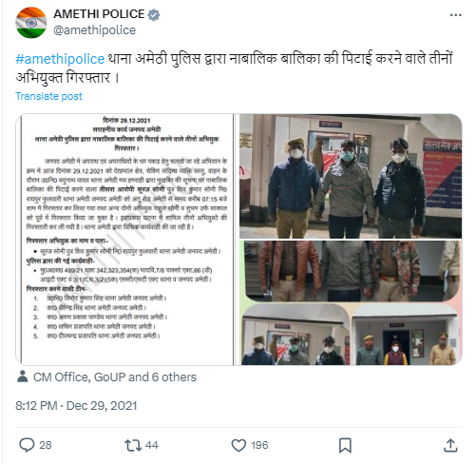The height and width of the screenshot is (464, 476).
Task: Open the bottom-right collage photo
Action: [351, 335]
